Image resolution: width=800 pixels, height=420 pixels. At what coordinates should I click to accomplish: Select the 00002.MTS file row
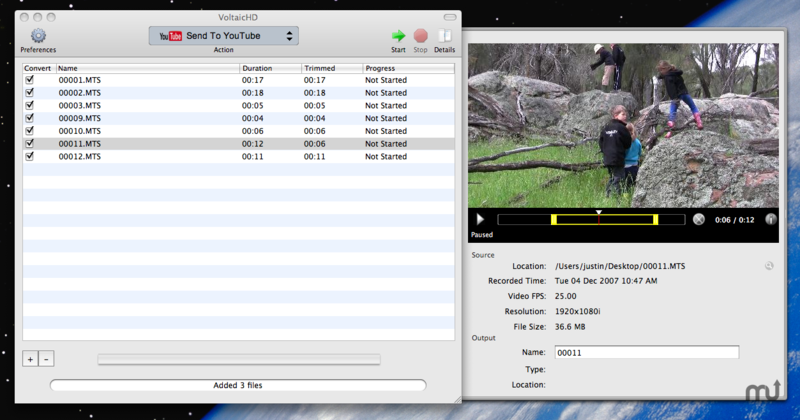pyautogui.click(x=238, y=93)
